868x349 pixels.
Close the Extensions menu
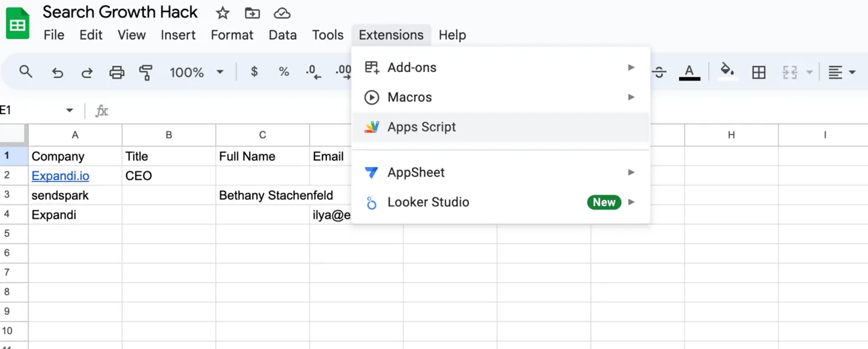click(391, 35)
